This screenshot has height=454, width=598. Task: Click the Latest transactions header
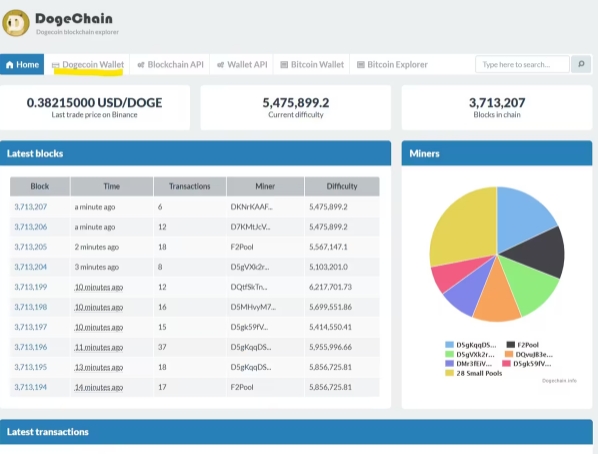[x=296, y=431]
